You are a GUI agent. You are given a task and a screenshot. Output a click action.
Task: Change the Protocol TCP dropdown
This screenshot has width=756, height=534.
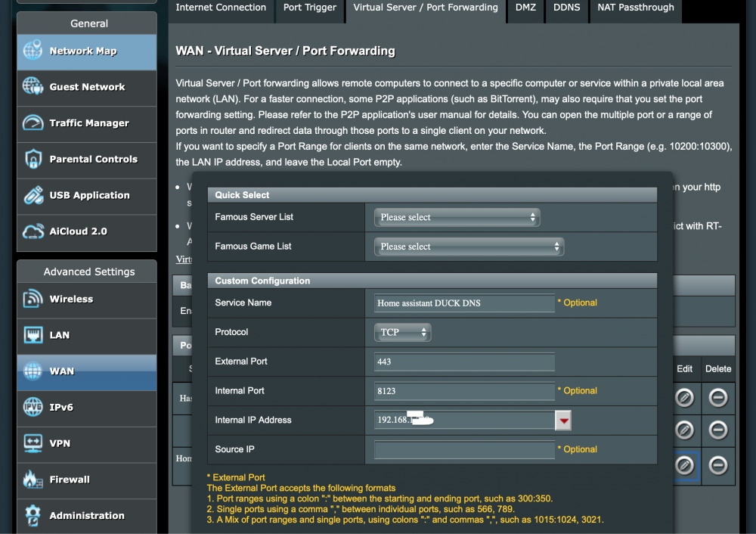coord(402,332)
